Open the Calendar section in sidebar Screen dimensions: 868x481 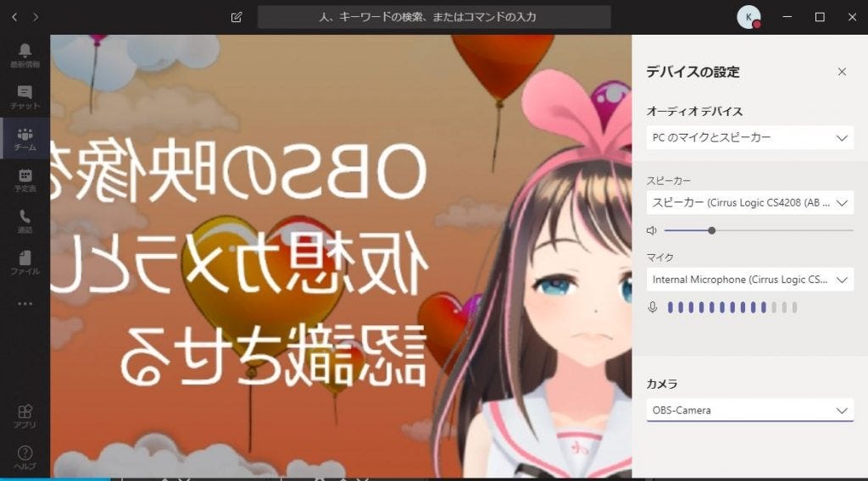coord(25,180)
